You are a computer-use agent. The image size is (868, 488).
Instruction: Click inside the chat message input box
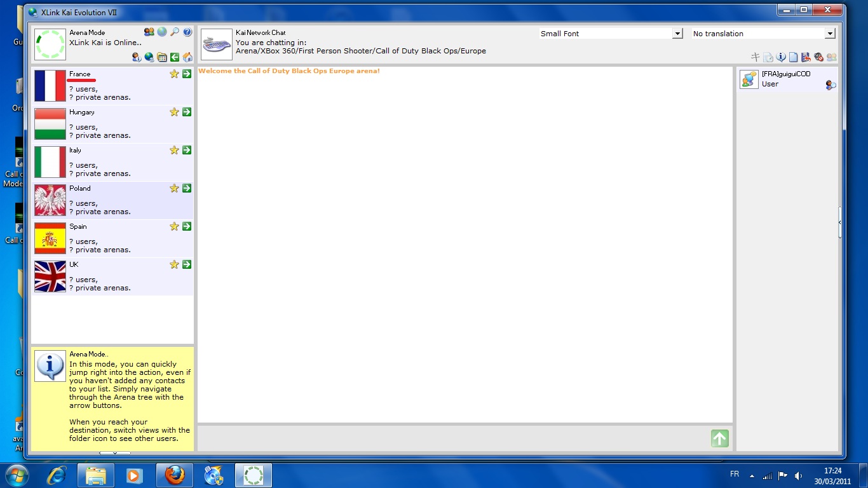point(452,438)
